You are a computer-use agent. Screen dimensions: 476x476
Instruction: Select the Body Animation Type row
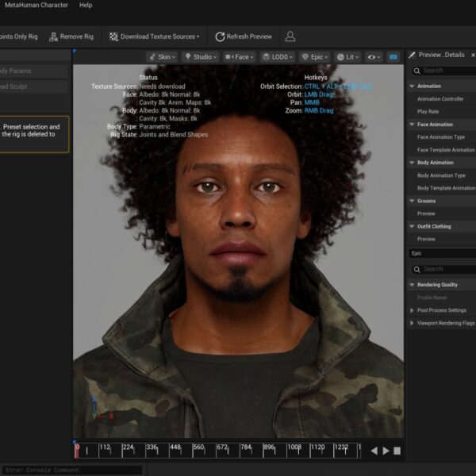coord(442,175)
